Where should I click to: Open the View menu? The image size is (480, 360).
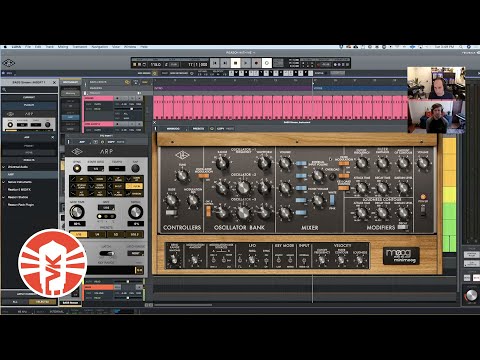116,47
